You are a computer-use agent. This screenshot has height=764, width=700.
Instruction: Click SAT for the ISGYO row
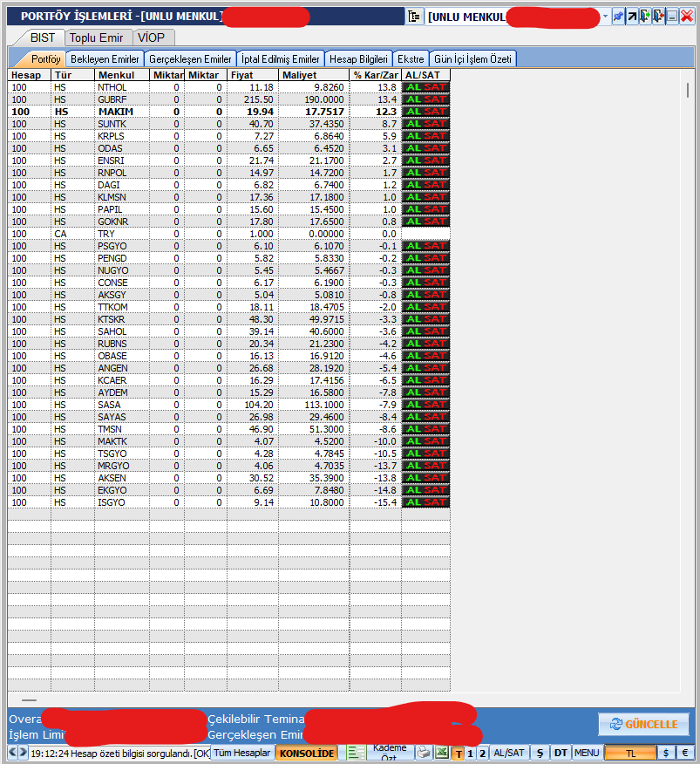(434, 502)
